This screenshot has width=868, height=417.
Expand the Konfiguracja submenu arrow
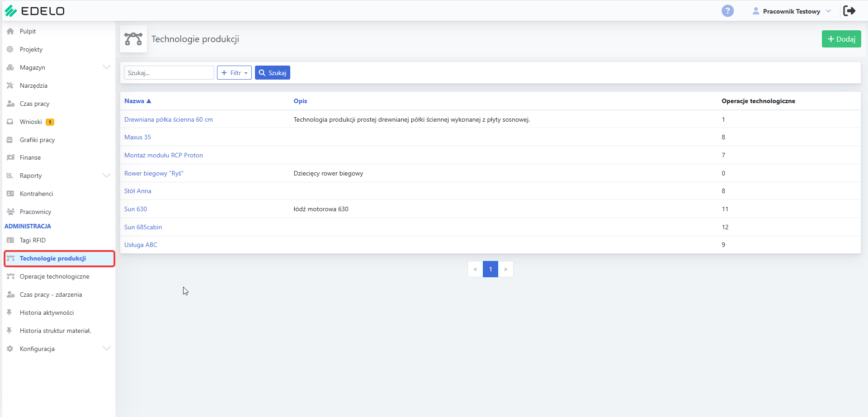(x=106, y=349)
